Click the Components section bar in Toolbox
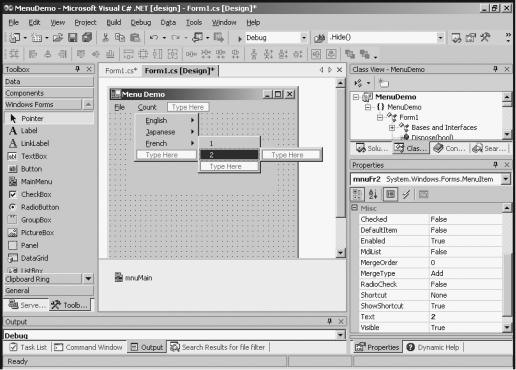Screen dimensions: 516x370 tap(49, 93)
